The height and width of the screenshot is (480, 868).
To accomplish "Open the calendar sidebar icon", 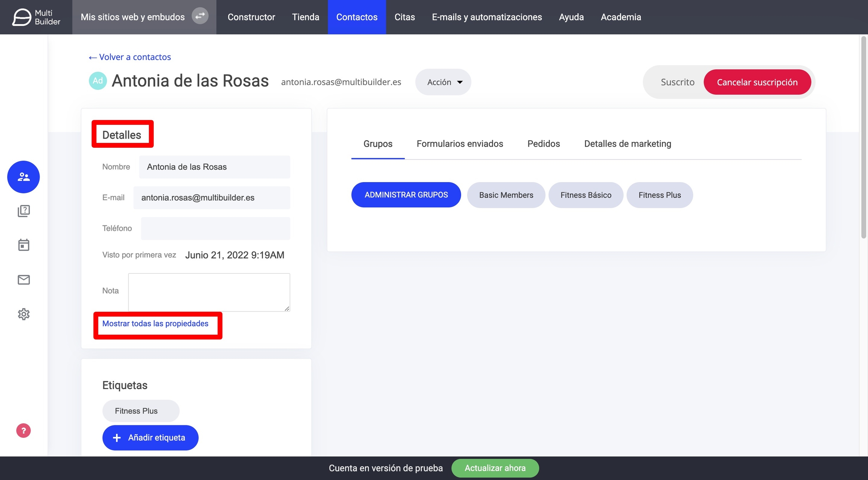I will coord(23,245).
